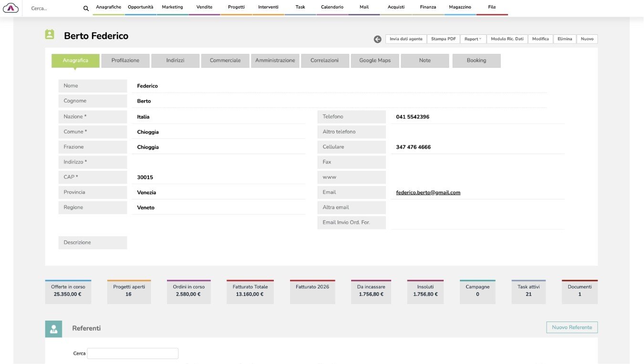Expand the Report dropdown
Viewport: 644px width, 364px height.
473,39
